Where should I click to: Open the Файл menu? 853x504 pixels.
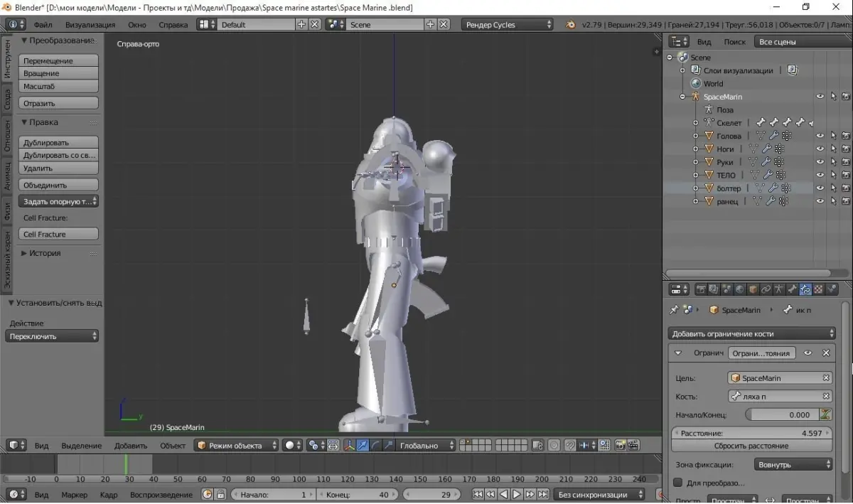pos(43,24)
